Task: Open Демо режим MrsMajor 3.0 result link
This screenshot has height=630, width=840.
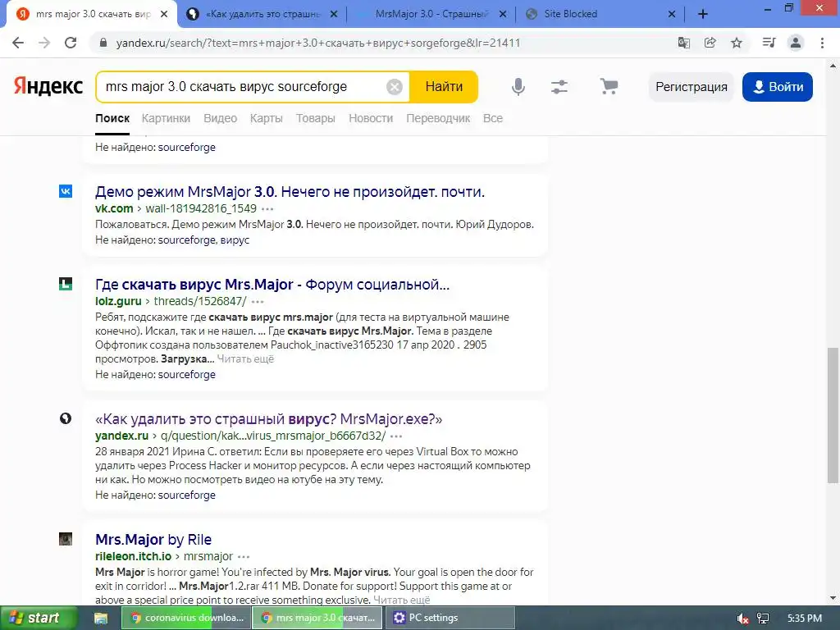Action: [290, 192]
